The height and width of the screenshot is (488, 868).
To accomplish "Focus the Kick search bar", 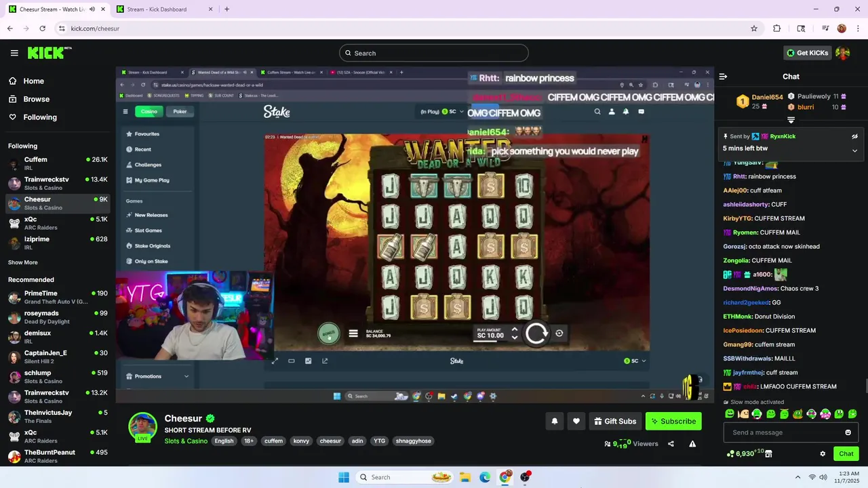I will (x=434, y=53).
